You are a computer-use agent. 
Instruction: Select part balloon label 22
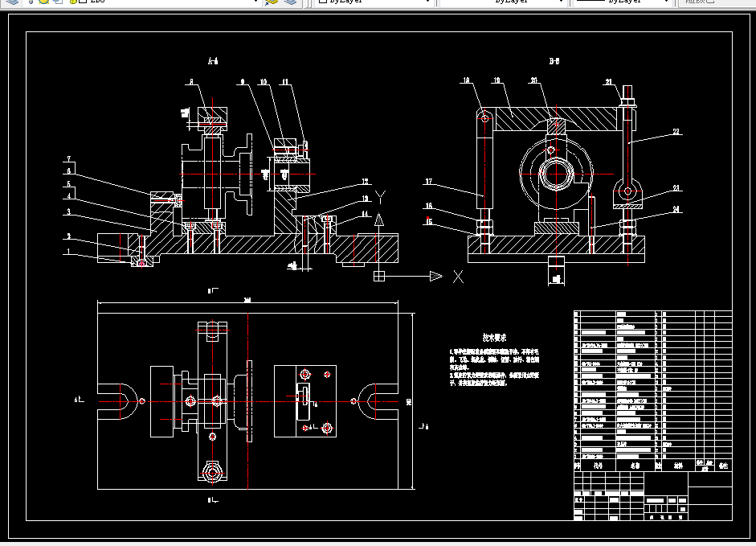pyautogui.click(x=676, y=131)
